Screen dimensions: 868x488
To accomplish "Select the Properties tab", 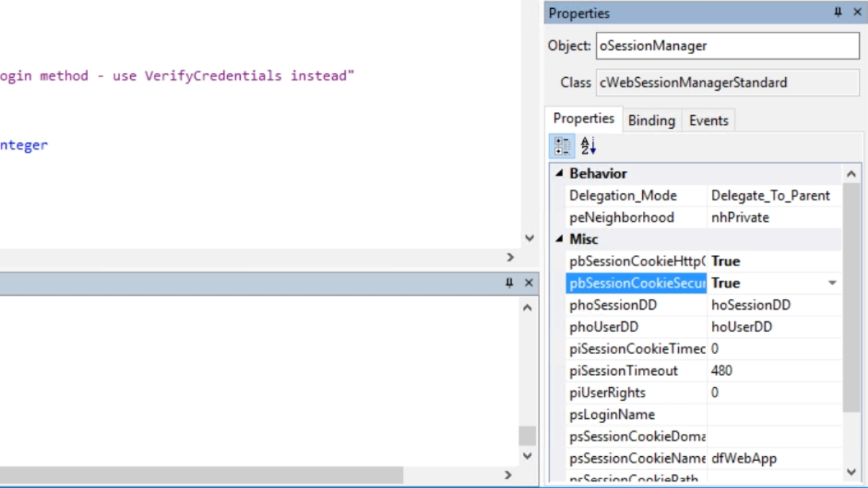I will [x=583, y=119].
